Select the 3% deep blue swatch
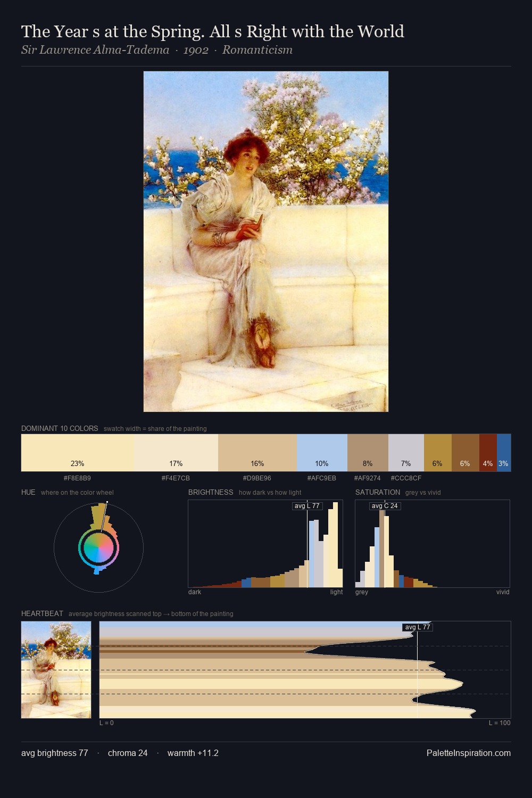Screen dimensions: 532x798 (x=503, y=453)
